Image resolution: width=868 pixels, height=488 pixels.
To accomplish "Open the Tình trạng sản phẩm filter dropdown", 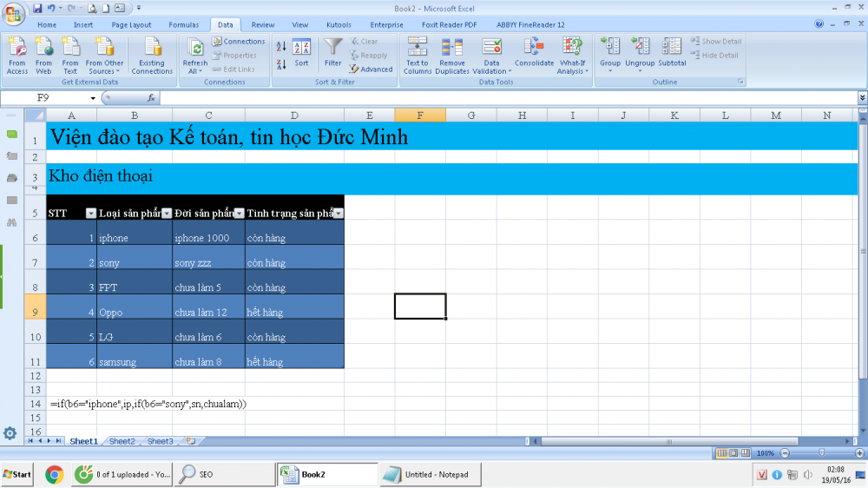I will coord(339,214).
